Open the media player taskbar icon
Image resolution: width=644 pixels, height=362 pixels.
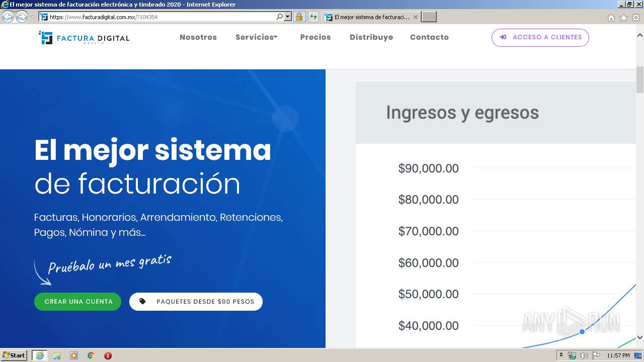point(74,355)
